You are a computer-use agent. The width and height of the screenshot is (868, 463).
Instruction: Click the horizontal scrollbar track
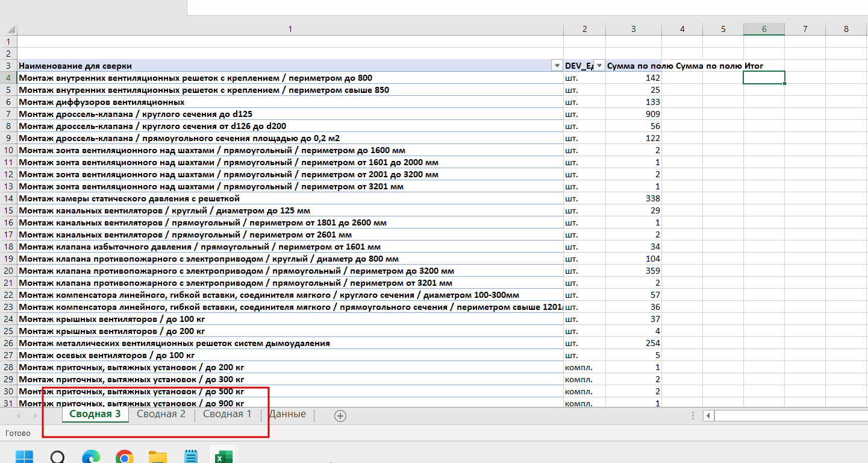tap(791, 415)
